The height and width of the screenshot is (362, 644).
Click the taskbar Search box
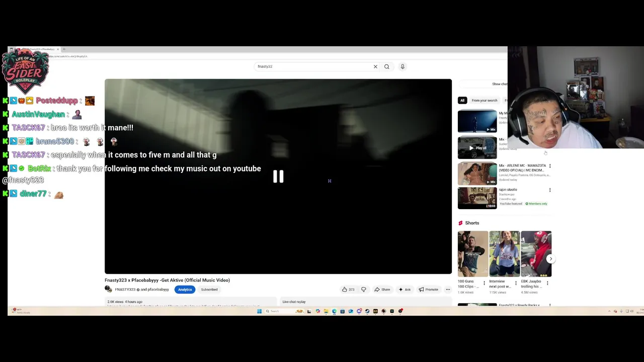tap(285, 311)
